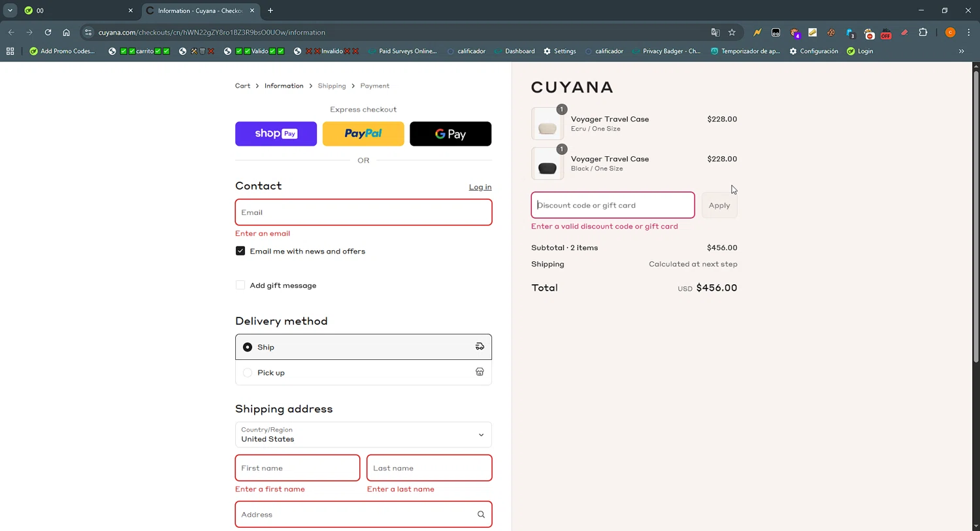Open the Temporizador de ap... bookmark
The height and width of the screenshot is (531, 980).
[745, 51]
